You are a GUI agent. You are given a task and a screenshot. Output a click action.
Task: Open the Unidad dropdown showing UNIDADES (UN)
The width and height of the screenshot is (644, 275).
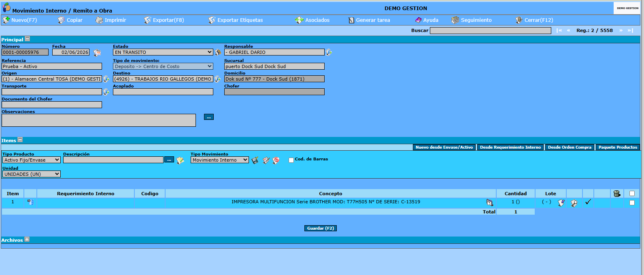click(32, 174)
